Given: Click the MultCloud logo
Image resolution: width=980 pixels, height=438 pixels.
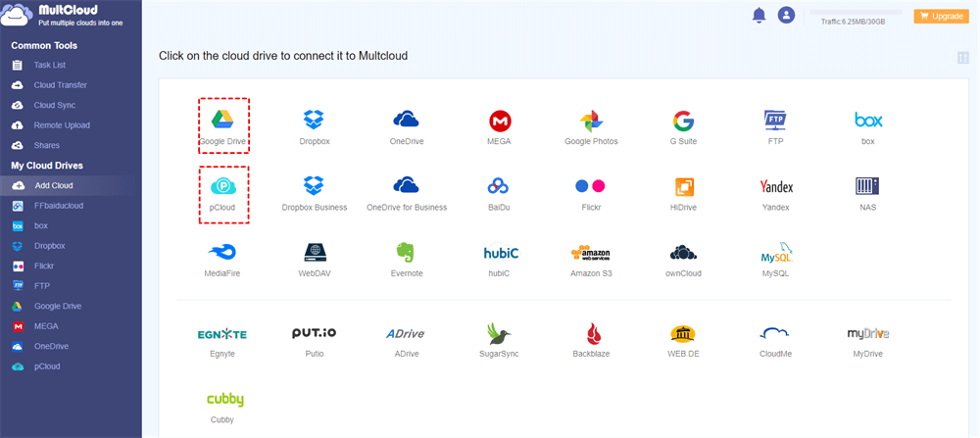Looking at the screenshot, I should 63,15.
